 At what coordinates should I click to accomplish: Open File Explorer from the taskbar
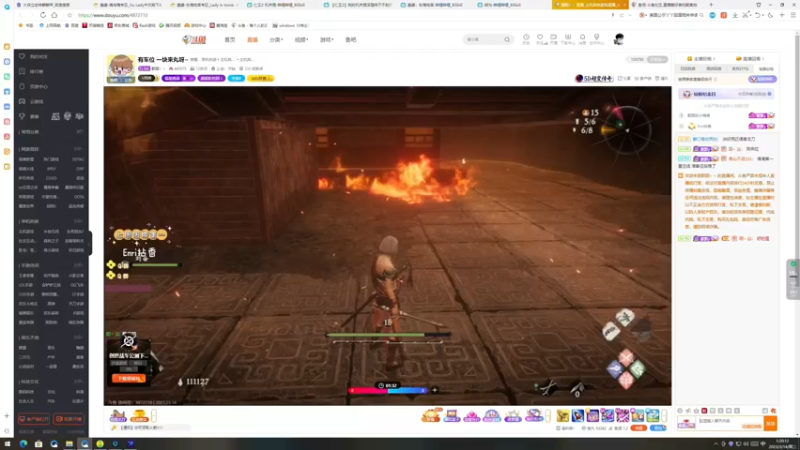[x=69, y=444]
